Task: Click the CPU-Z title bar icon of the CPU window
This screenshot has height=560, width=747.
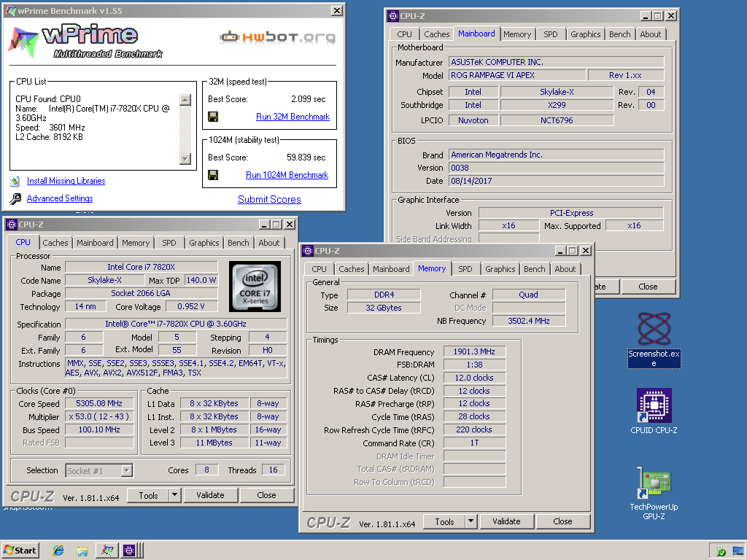Action: click(x=12, y=225)
